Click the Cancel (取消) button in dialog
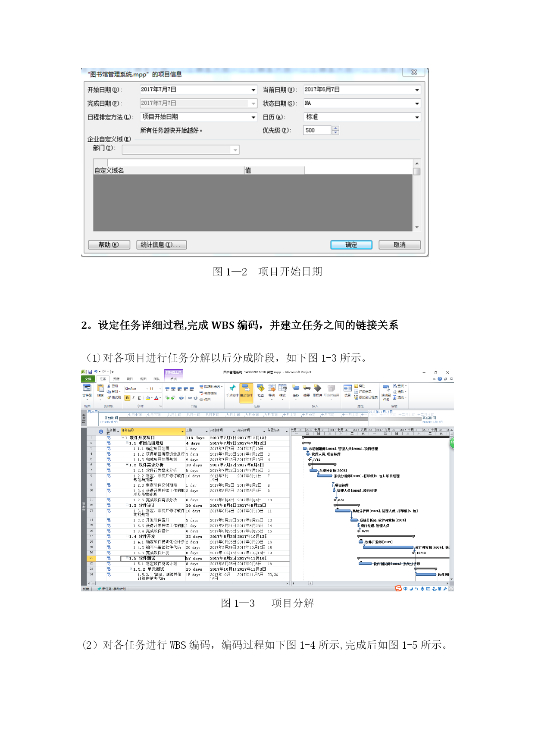 click(x=400, y=245)
